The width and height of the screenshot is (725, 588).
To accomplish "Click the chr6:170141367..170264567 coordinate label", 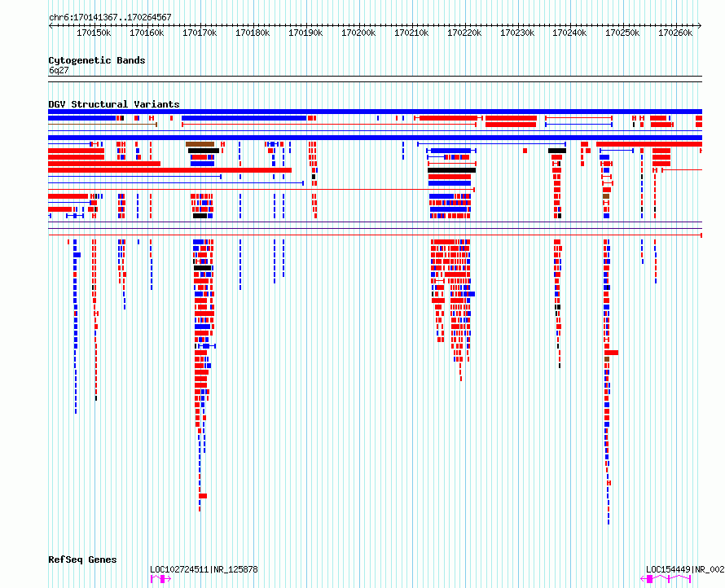I will pos(110,17).
